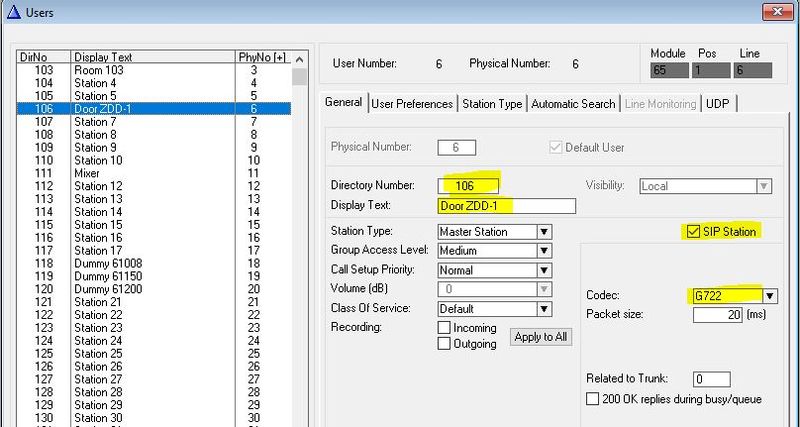Select Station 7 row in user list

click(x=154, y=121)
